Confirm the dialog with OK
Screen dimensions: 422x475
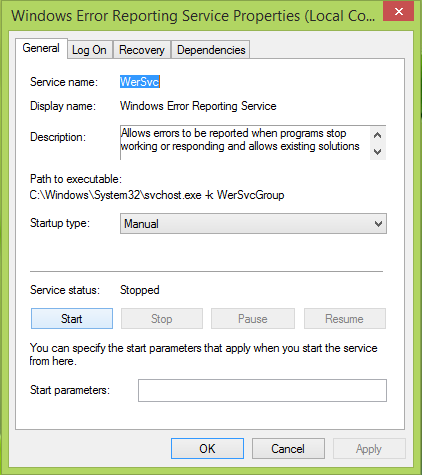pos(207,449)
